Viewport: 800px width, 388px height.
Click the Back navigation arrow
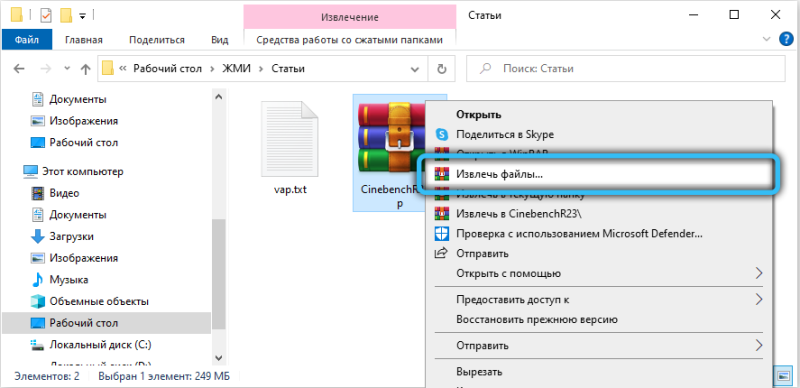[18, 68]
